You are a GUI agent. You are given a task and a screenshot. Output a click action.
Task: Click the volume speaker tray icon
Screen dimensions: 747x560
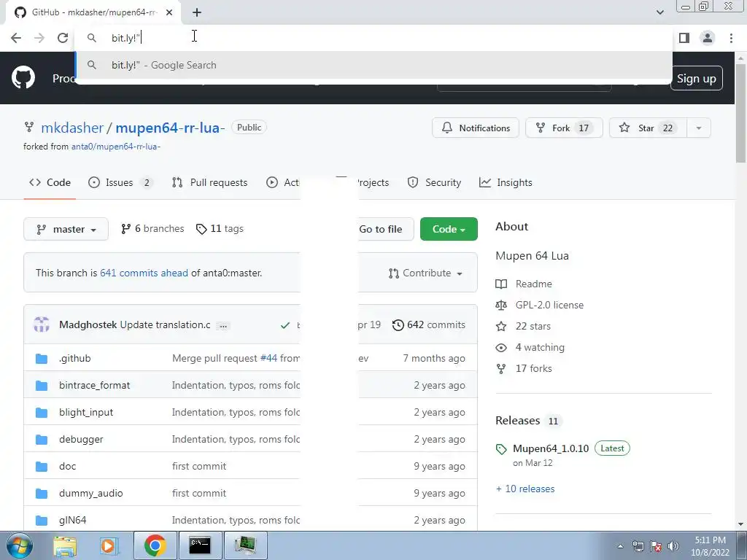673,546
